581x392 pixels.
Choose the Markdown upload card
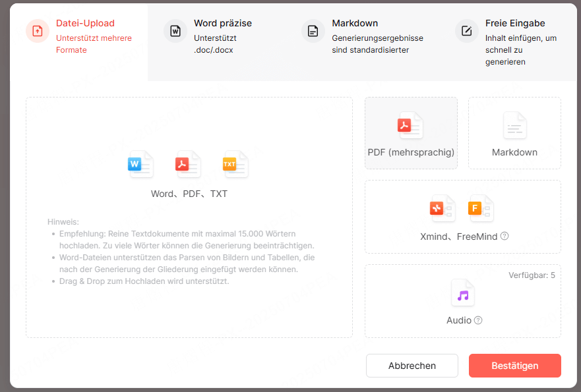(x=514, y=133)
